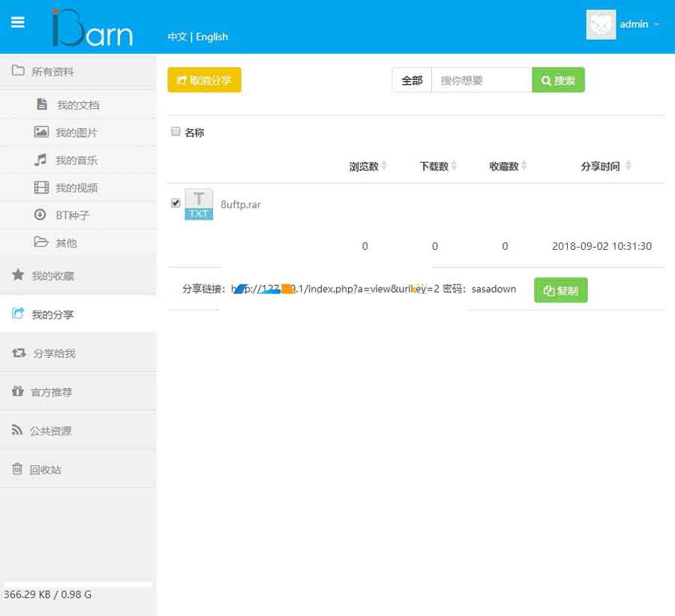Open the 全部 search filter dropdown
The image size is (675, 616).
click(x=412, y=80)
